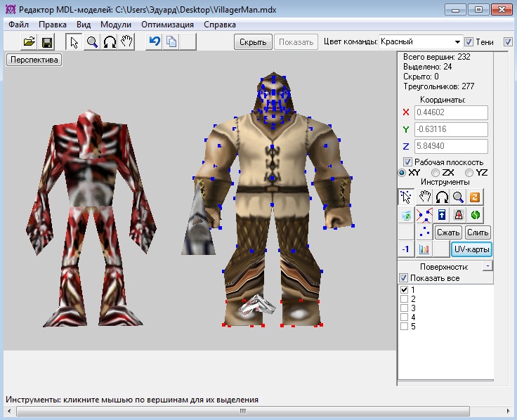Click the open file folder icon
Screen dimensions: 517x420
(30, 42)
